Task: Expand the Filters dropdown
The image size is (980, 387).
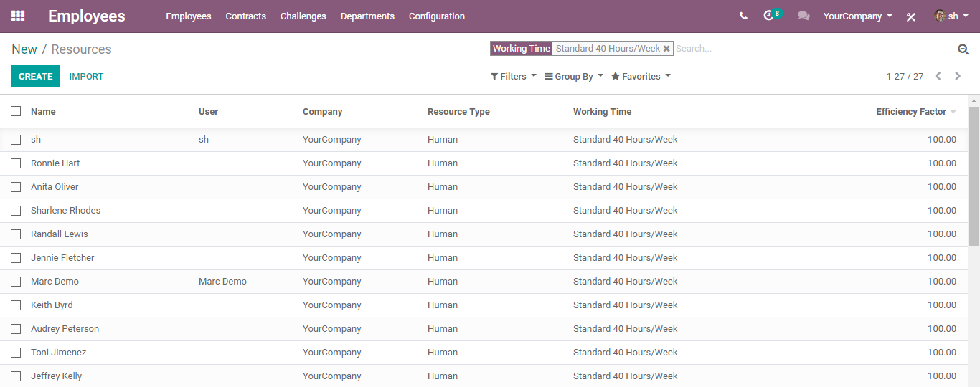Action: (514, 76)
